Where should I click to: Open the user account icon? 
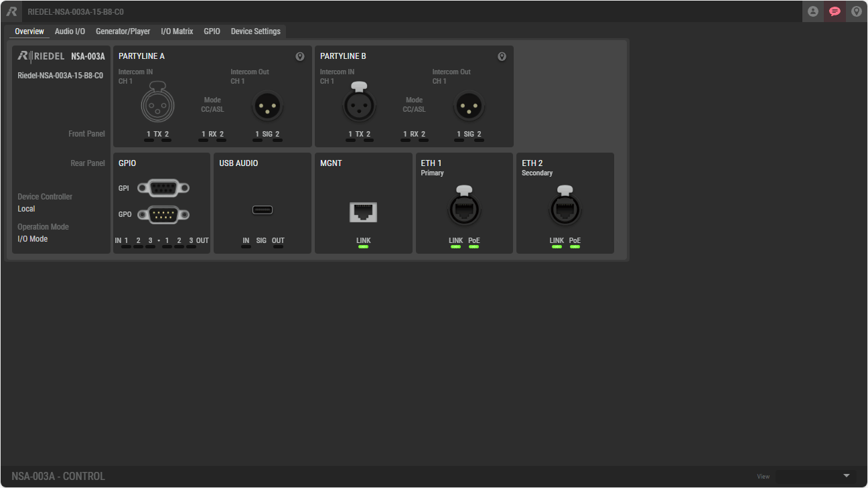tap(813, 11)
